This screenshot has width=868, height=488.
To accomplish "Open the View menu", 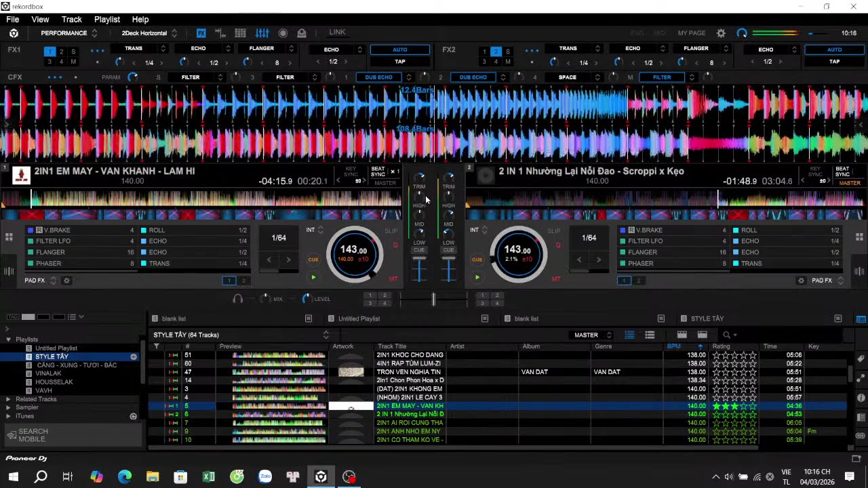I will pos(40,20).
